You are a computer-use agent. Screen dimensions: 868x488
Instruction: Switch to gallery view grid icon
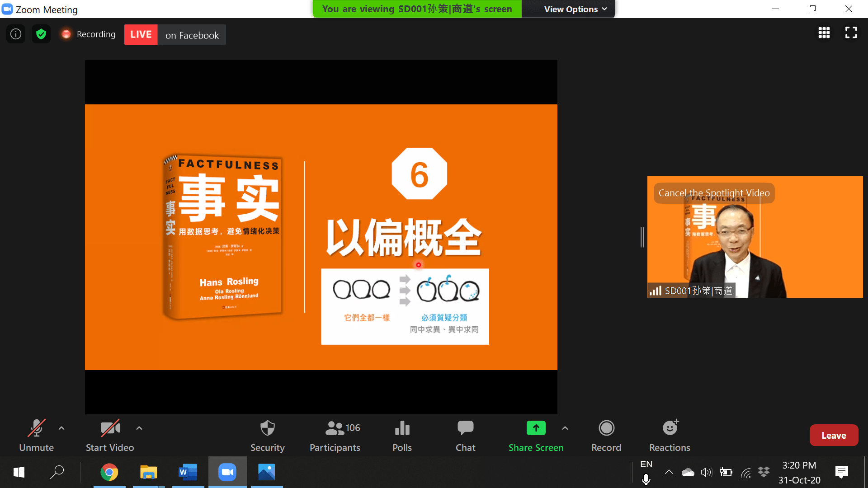click(824, 33)
